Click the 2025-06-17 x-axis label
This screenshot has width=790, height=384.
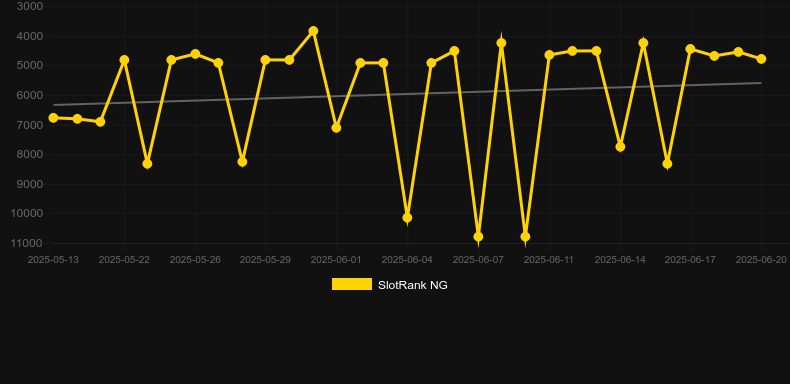pyautogui.click(x=690, y=260)
